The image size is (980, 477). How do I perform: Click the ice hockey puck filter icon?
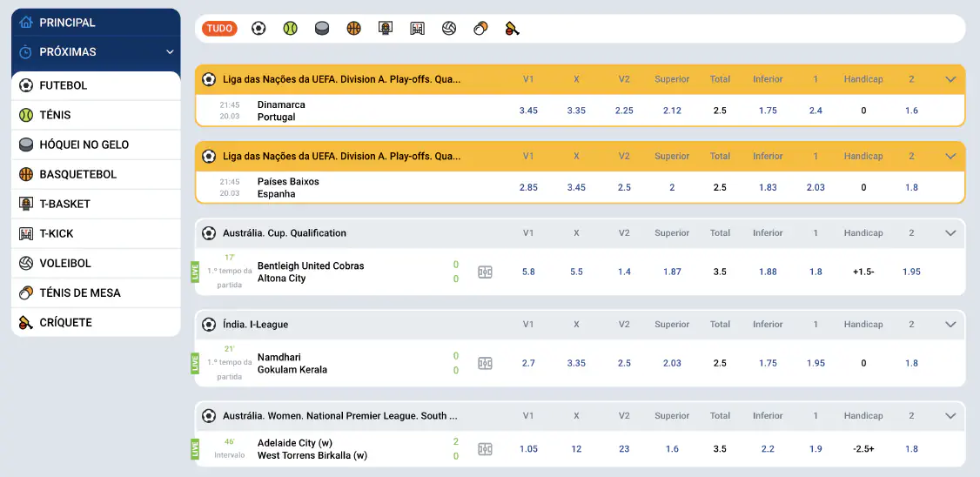(x=322, y=29)
